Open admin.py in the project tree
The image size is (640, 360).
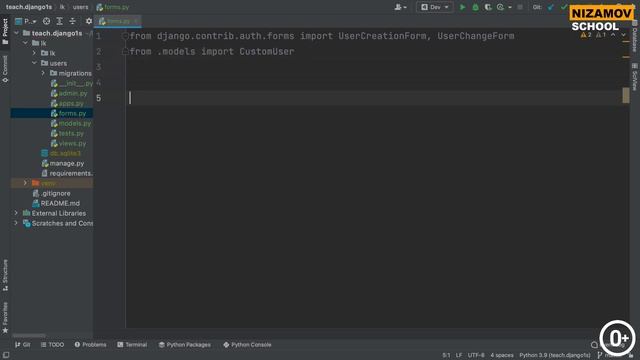(69, 93)
